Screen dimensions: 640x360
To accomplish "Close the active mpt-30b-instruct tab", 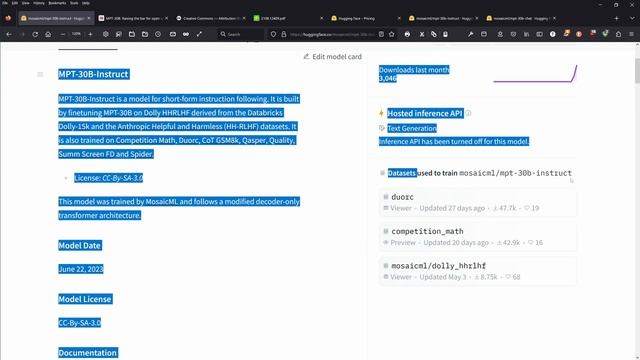I will 89,18.
